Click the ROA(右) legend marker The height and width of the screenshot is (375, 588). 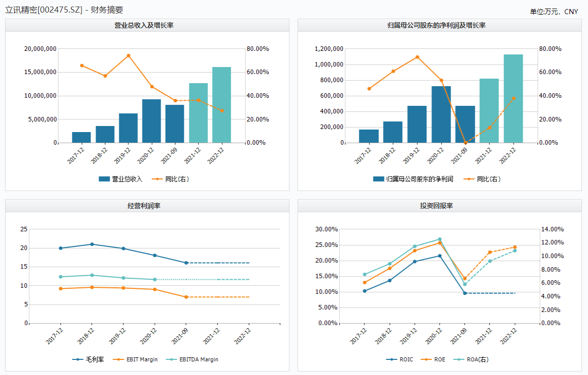(x=460, y=359)
